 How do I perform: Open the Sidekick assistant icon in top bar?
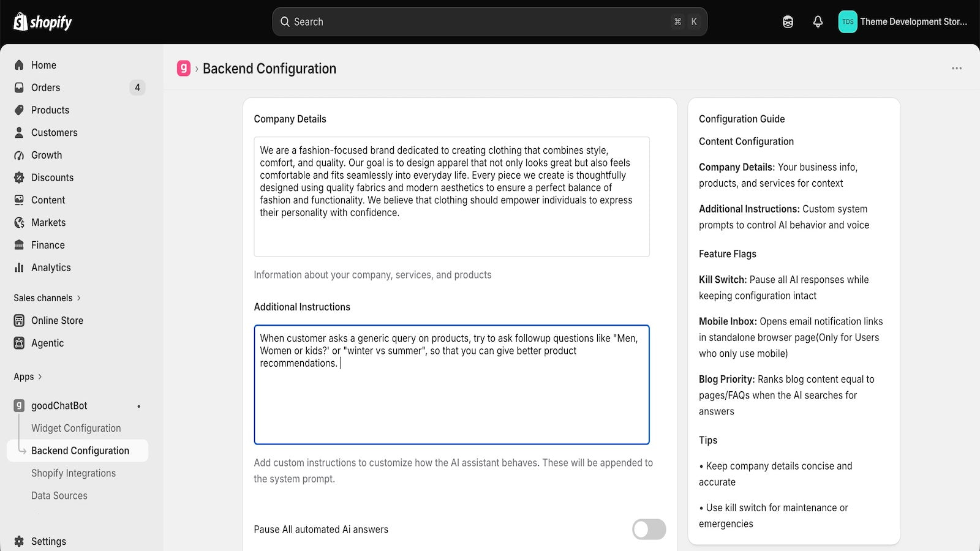(788, 22)
